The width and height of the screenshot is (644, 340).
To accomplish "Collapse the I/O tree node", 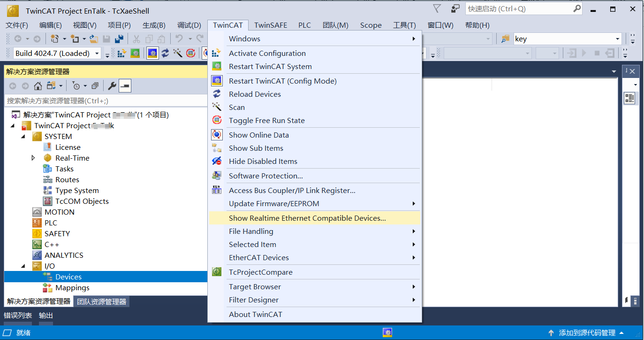I will click(23, 266).
